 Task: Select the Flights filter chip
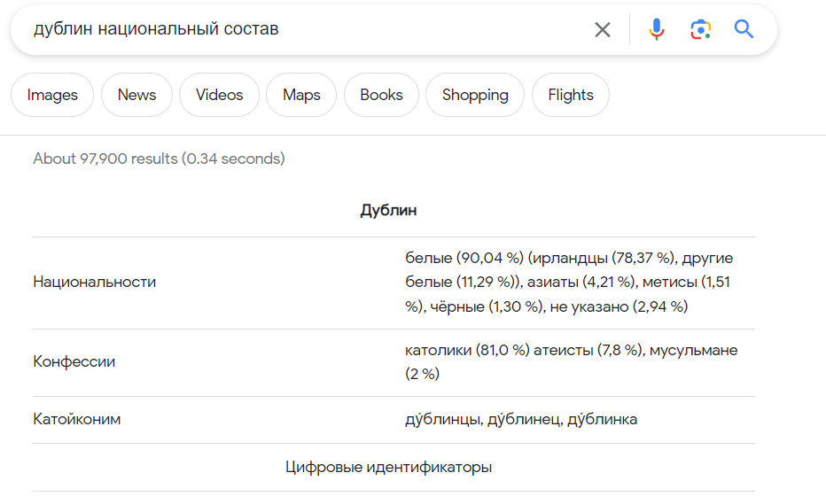tap(571, 95)
